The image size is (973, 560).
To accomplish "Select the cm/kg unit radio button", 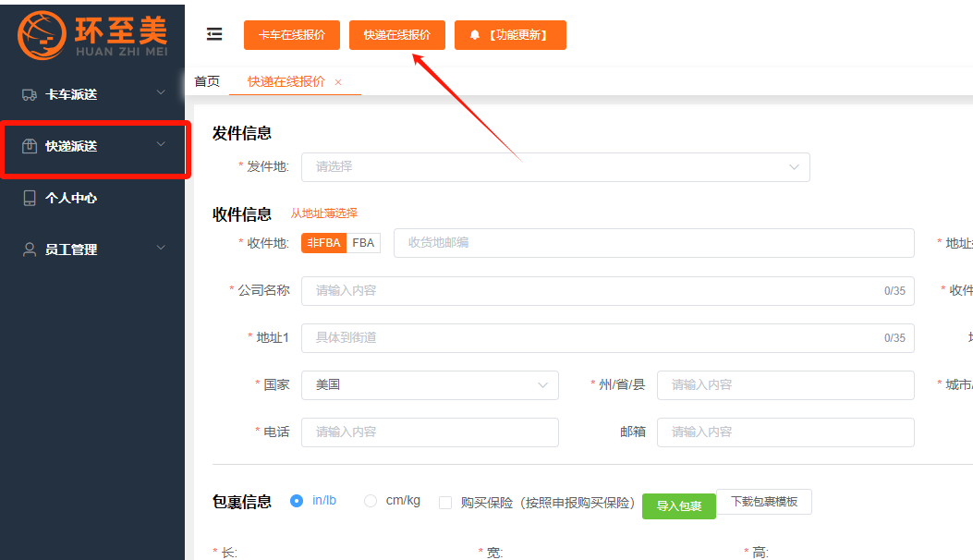I will coord(371,501).
